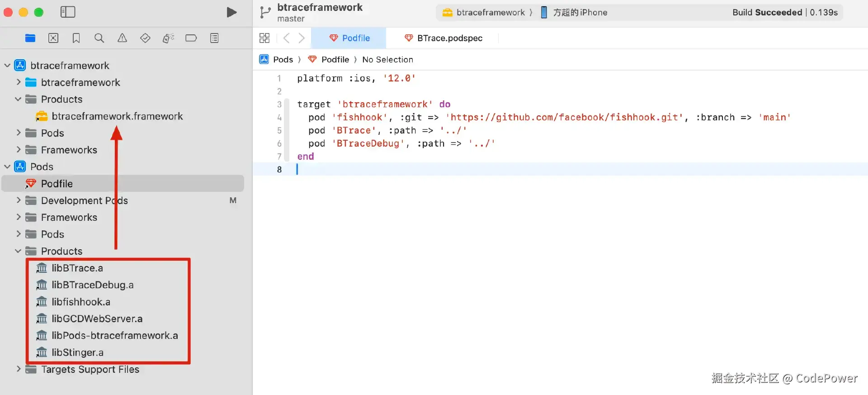Open the Report navigator
The height and width of the screenshot is (395, 868).
click(214, 38)
